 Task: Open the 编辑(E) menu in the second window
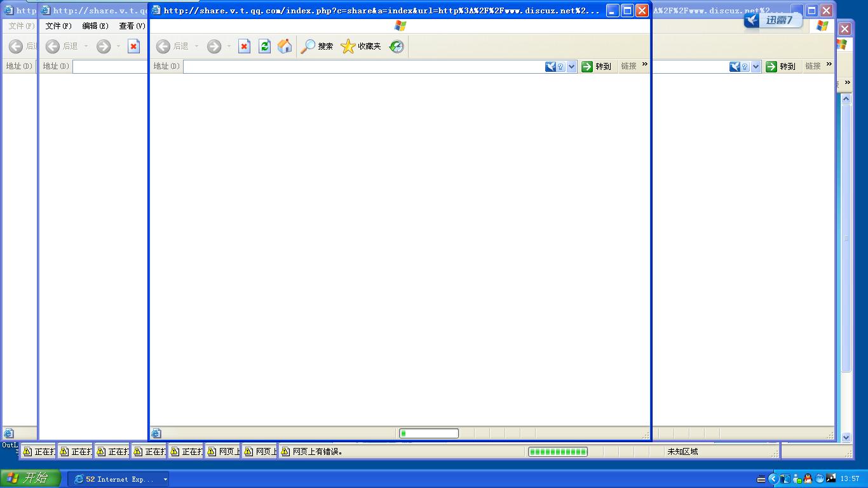click(x=95, y=26)
